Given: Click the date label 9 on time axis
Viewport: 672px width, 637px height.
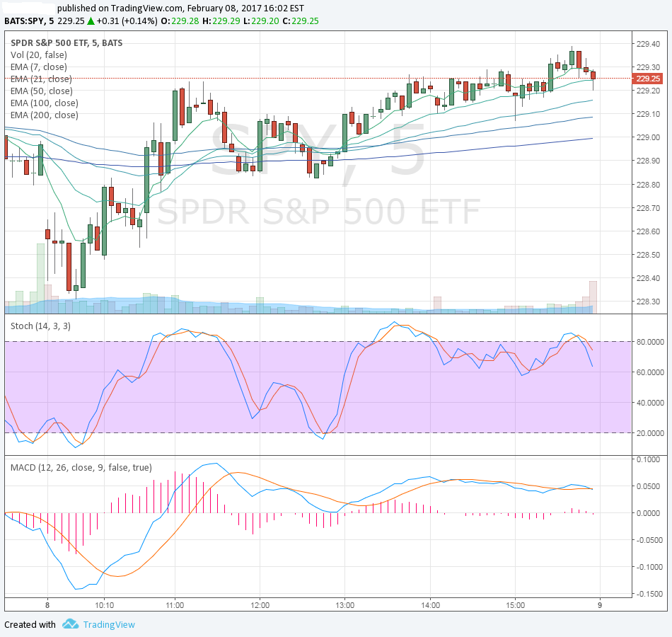Looking at the screenshot, I should pos(600,605).
